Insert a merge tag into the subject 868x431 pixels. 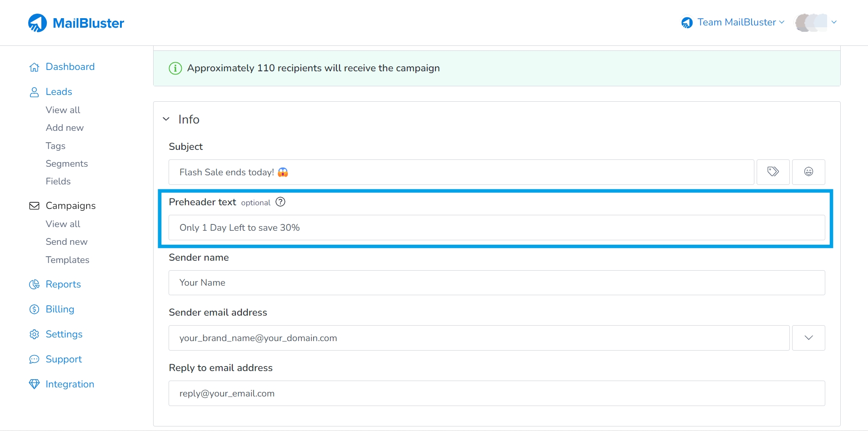pyautogui.click(x=773, y=172)
